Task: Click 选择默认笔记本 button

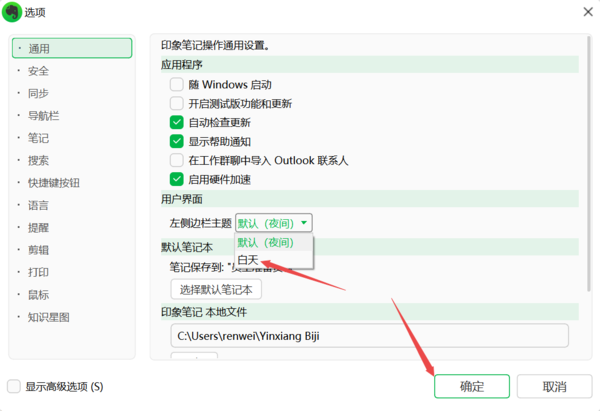Action: point(216,290)
